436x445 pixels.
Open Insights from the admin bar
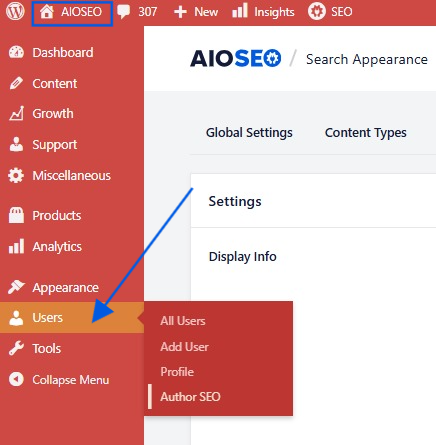click(x=274, y=12)
